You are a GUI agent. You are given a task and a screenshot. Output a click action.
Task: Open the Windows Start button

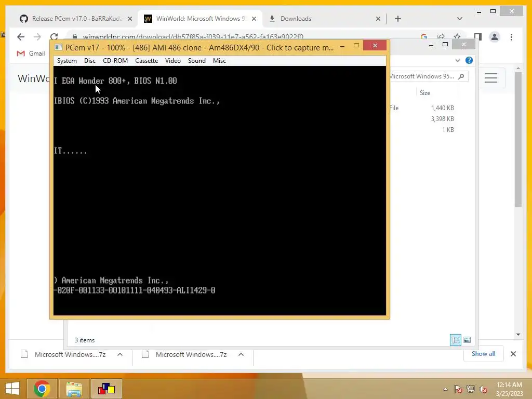pyautogui.click(x=12, y=389)
